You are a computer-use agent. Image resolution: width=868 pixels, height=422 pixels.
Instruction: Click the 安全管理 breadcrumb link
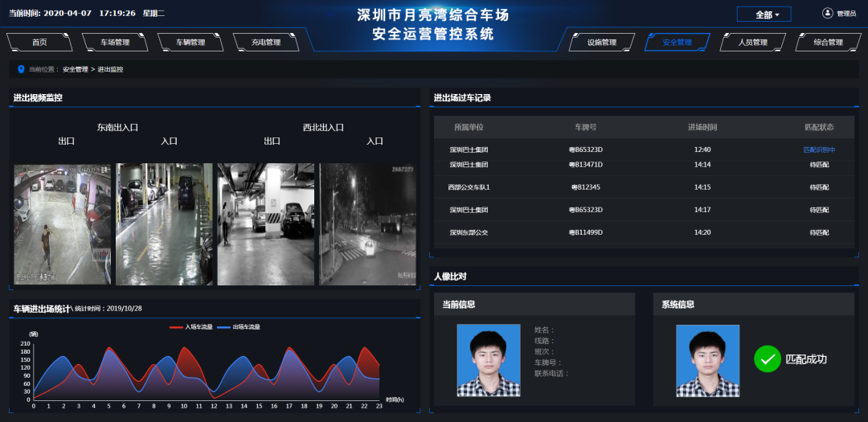[x=76, y=70]
